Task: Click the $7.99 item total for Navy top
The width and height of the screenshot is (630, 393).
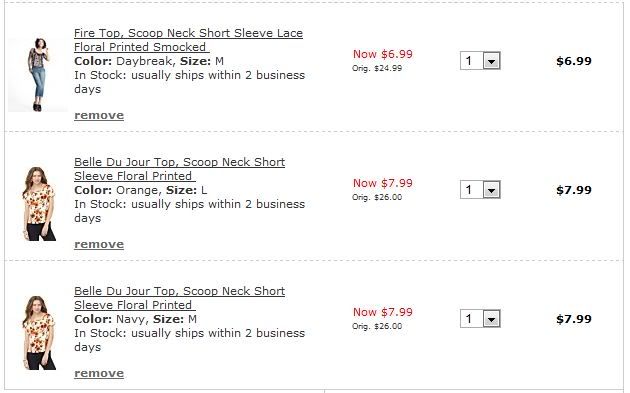Action: coord(574,319)
